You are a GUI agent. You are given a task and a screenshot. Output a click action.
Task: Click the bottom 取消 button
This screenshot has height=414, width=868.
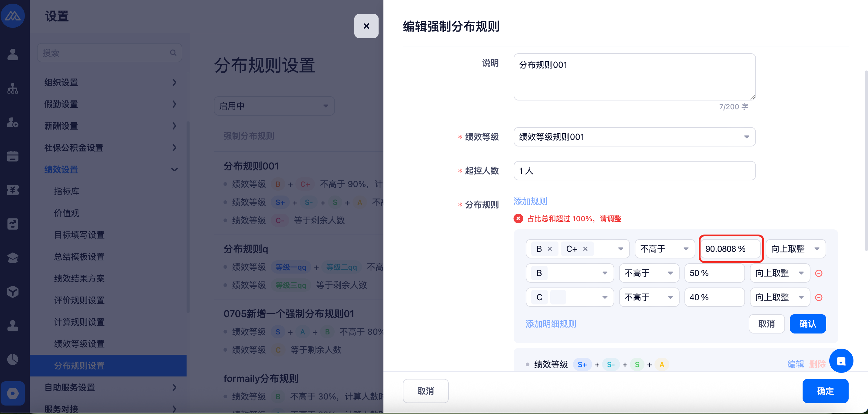[426, 391]
